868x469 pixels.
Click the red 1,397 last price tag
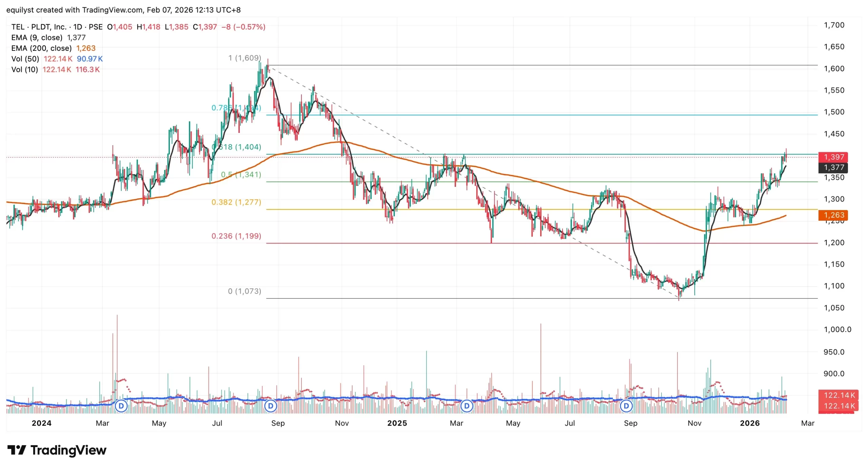click(x=833, y=157)
